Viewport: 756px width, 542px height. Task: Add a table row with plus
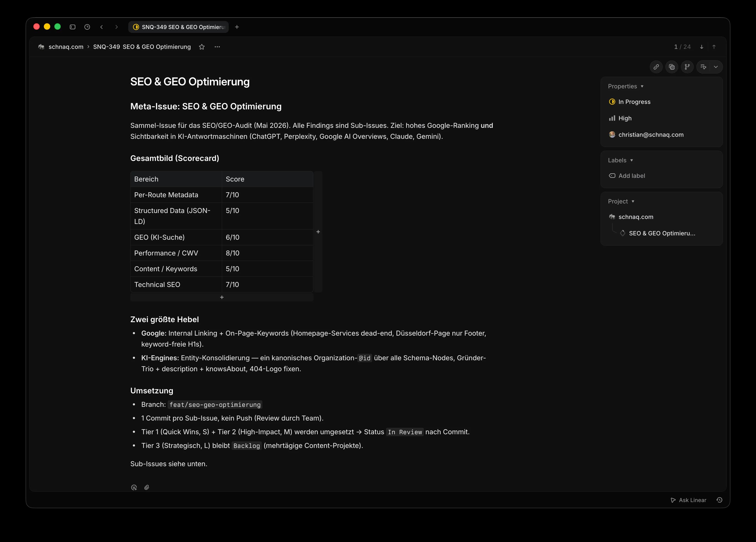pyautogui.click(x=222, y=297)
